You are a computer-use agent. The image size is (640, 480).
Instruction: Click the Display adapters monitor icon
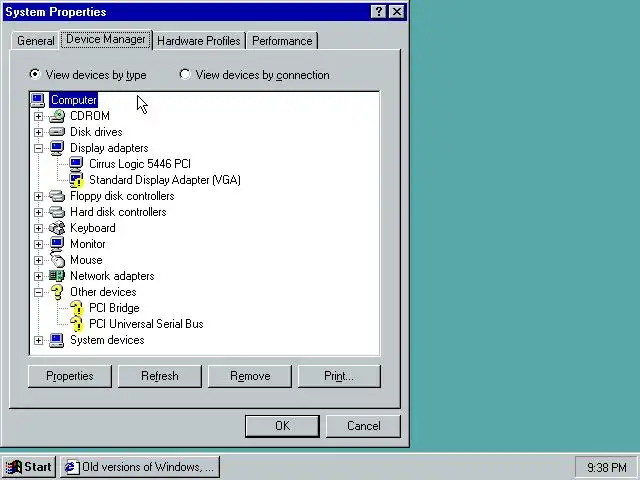[57, 148]
